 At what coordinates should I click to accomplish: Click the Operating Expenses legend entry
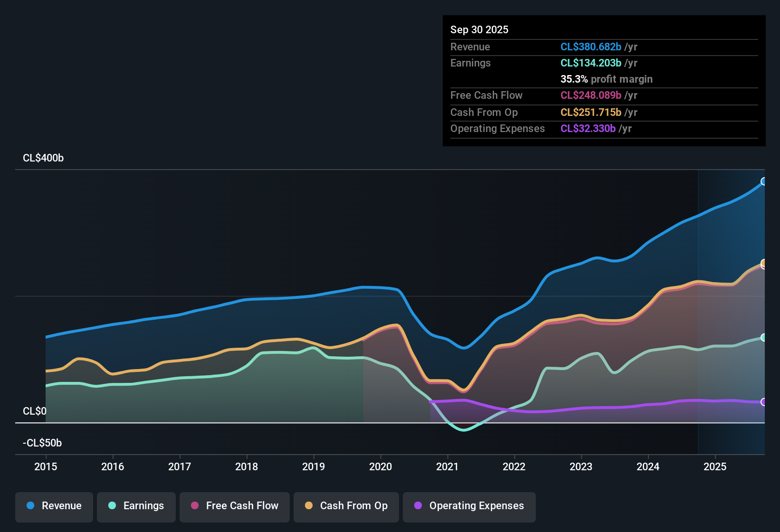pyautogui.click(x=469, y=506)
